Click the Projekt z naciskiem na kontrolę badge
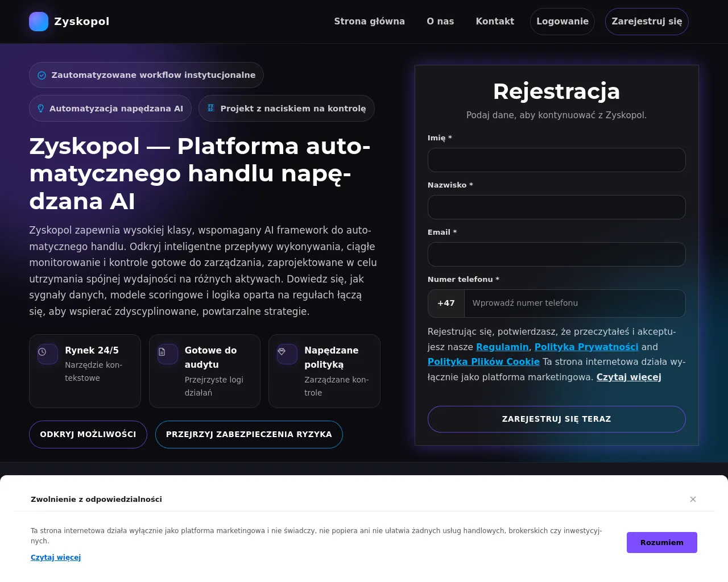 [x=287, y=109]
